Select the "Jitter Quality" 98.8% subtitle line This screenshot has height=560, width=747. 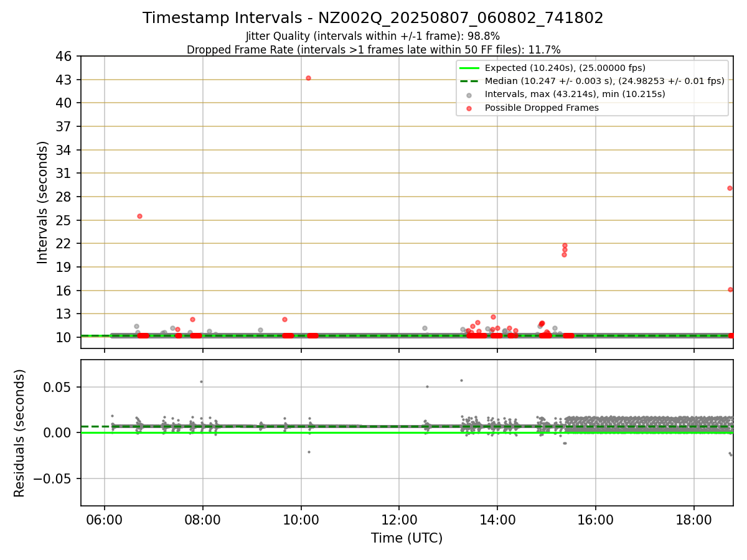tap(373, 36)
